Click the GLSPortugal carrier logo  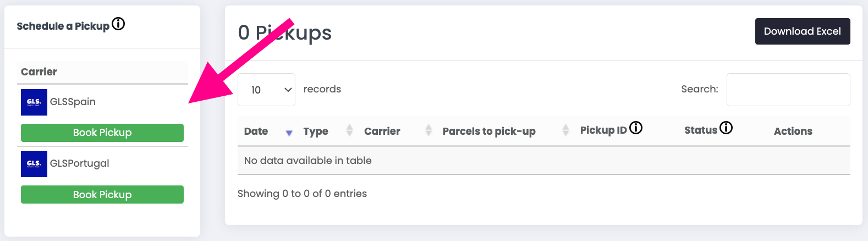click(x=34, y=164)
